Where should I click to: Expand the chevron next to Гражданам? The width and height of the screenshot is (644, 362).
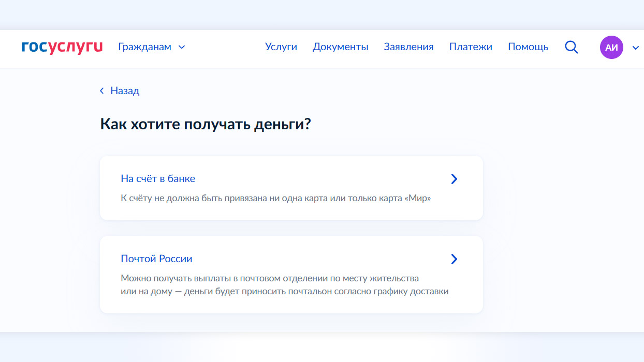(182, 47)
